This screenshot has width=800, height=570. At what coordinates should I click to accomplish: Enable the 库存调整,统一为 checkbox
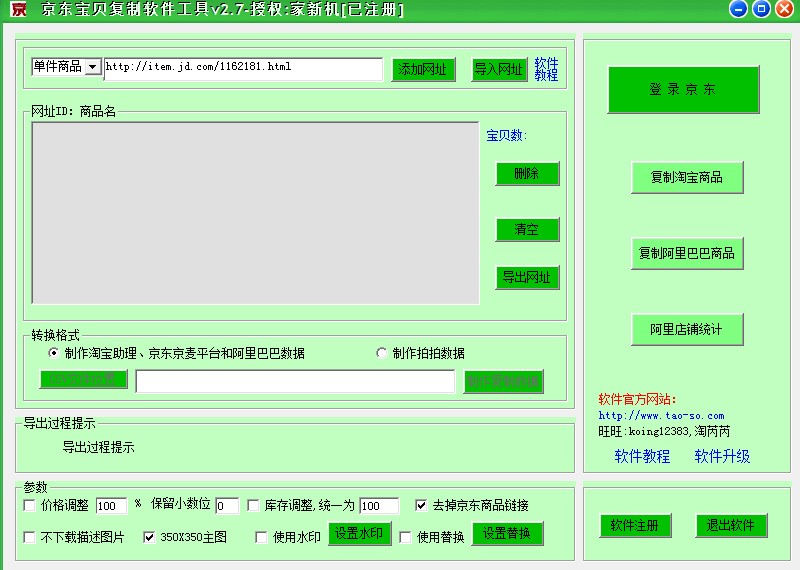(x=253, y=505)
